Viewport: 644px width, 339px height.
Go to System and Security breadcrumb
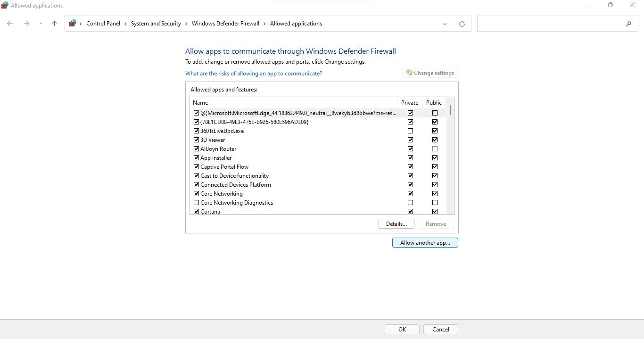click(156, 23)
